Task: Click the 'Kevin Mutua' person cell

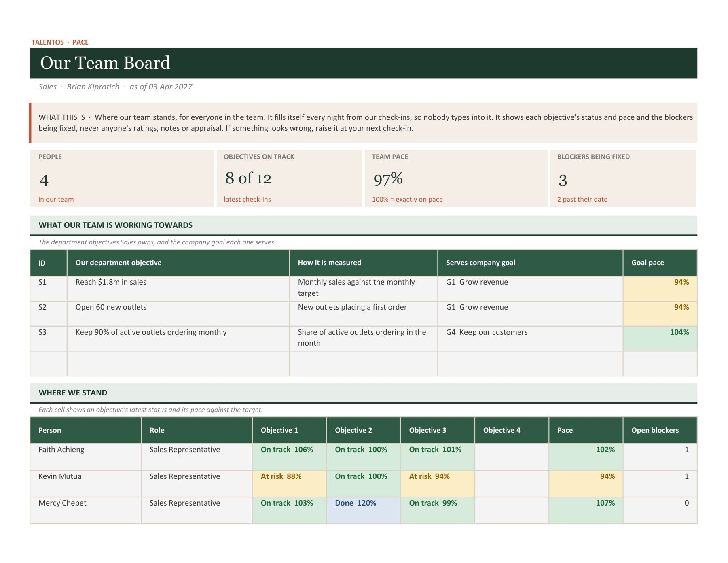Action: coord(86,484)
